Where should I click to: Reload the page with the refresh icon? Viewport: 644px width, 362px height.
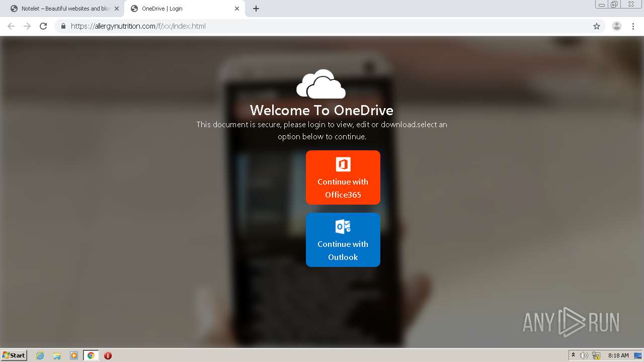43,26
